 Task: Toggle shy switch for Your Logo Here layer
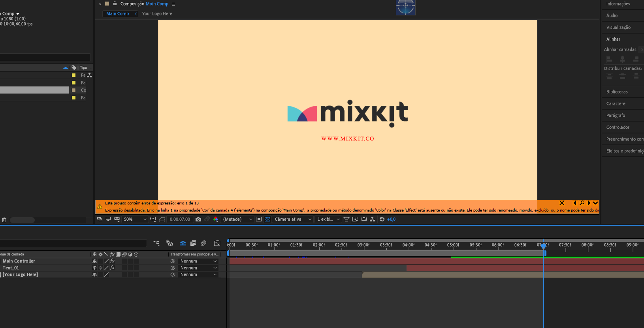click(94, 275)
